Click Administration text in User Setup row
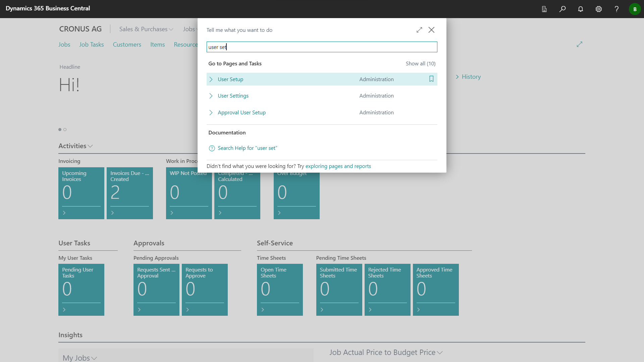The width and height of the screenshot is (644, 362). click(376, 79)
